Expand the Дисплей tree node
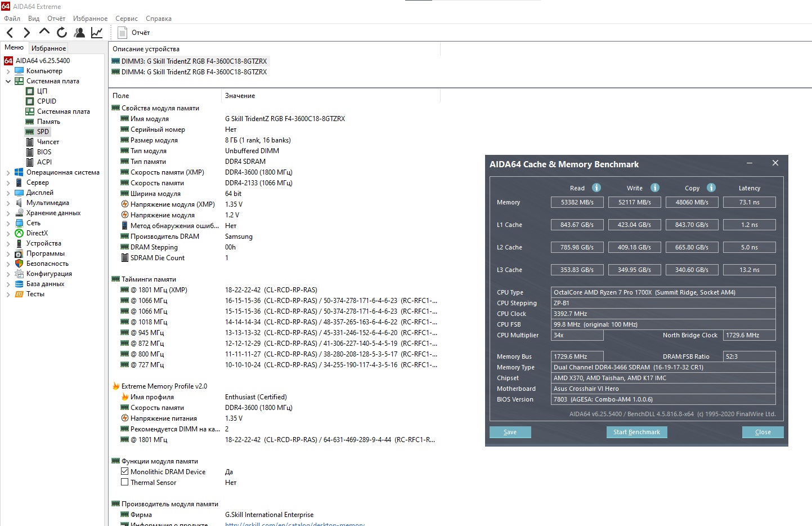Screen dimensions: 812x526 8,193
